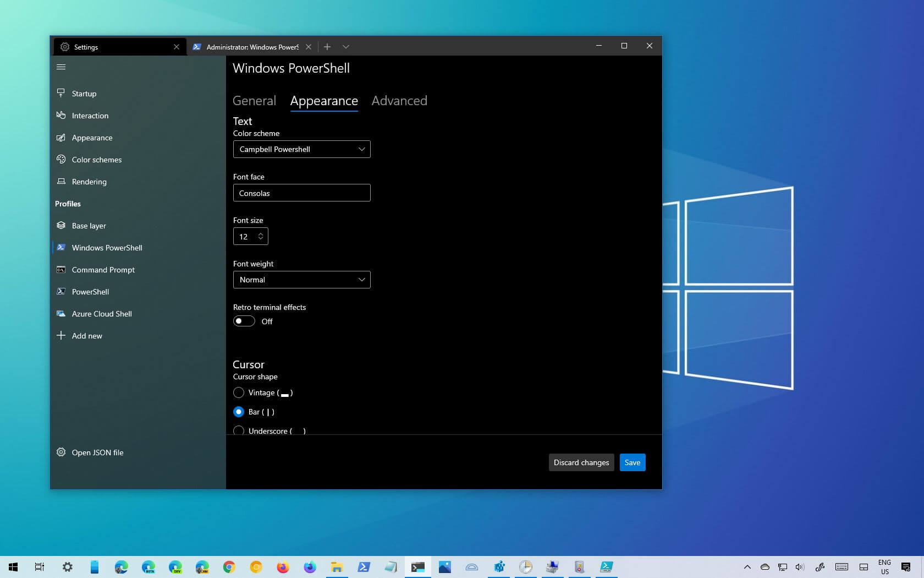This screenshot has height=578, width=924.
Task: Expand the Font weight dropdown
Action: pos(302,280)
